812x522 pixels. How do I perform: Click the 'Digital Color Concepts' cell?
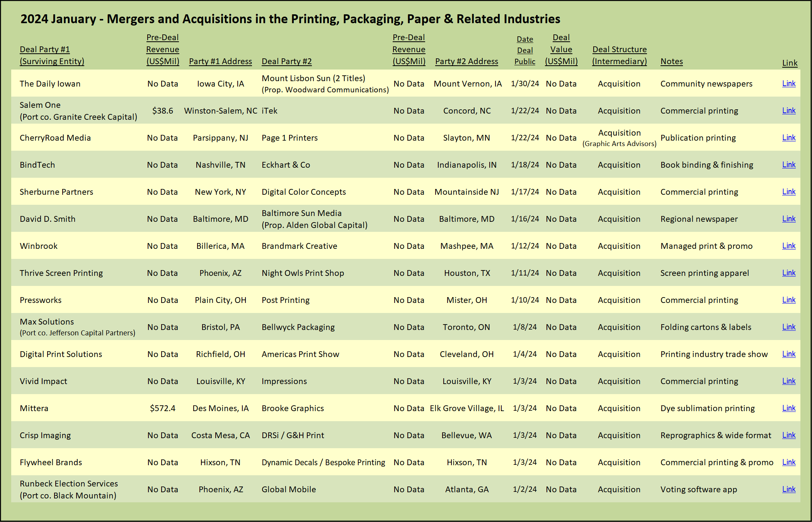(x=303, y=192)
